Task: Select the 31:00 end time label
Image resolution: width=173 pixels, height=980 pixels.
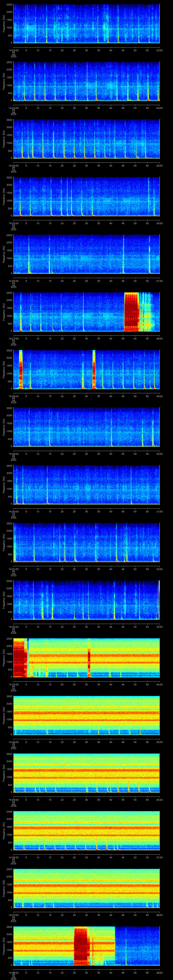Action: [x=160, y=511]
